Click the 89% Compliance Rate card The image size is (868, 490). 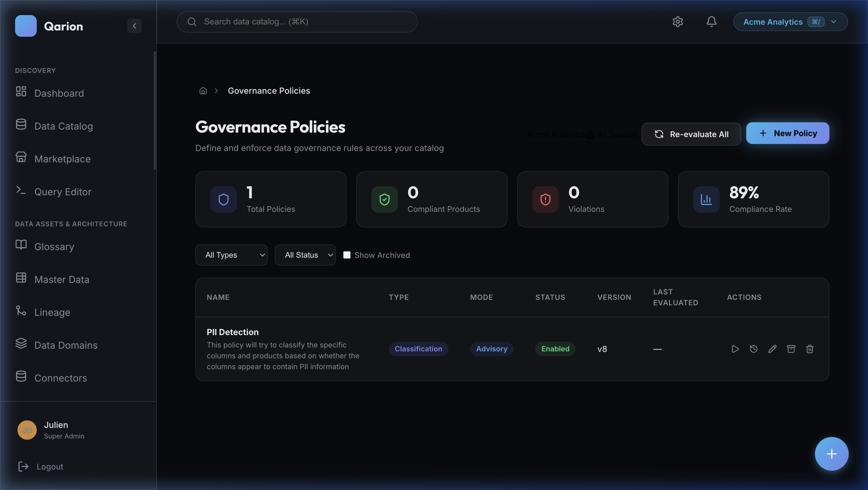753,199
